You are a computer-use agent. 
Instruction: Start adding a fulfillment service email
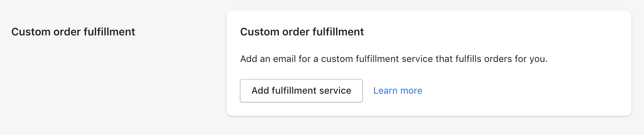pos(301,91)
